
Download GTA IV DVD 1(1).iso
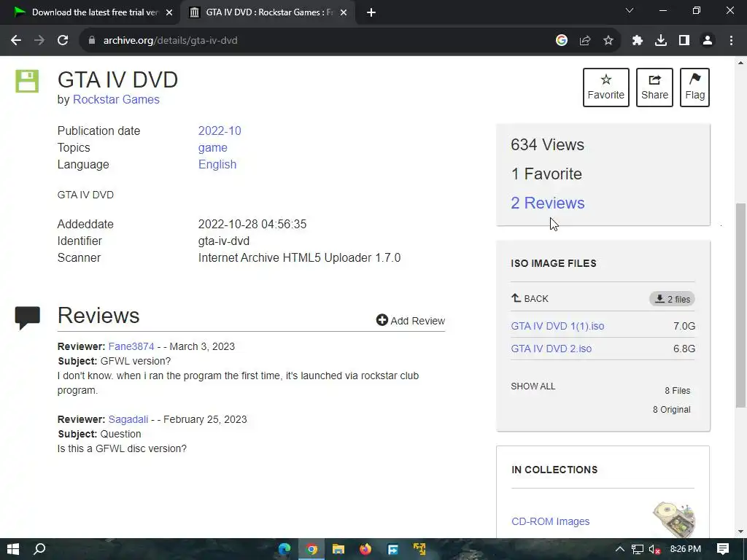(x=557, y=326)
